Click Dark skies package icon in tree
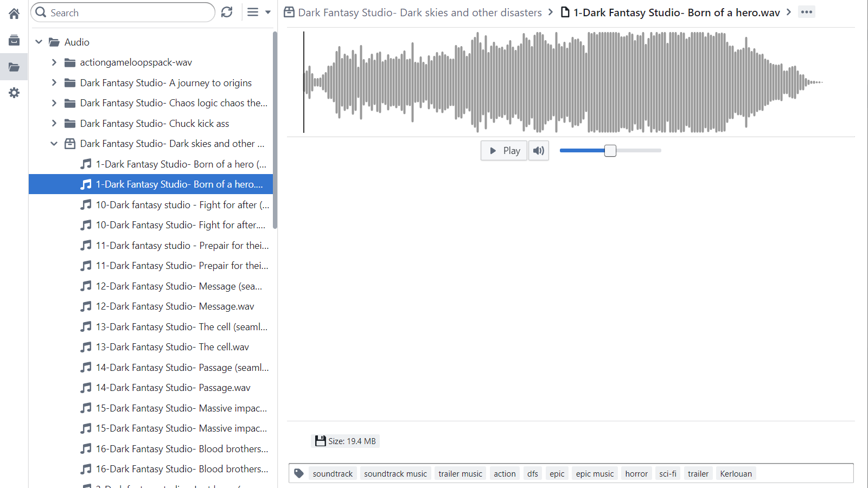868x488 pixels. 70,144
